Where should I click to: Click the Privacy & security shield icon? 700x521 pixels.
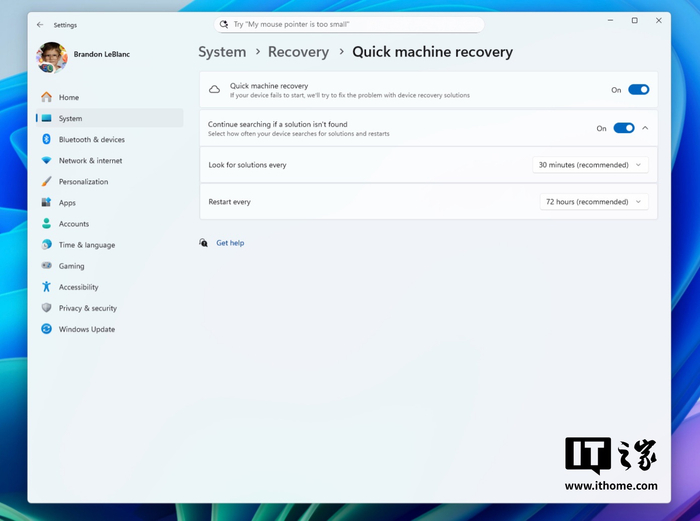click(46, 308)
